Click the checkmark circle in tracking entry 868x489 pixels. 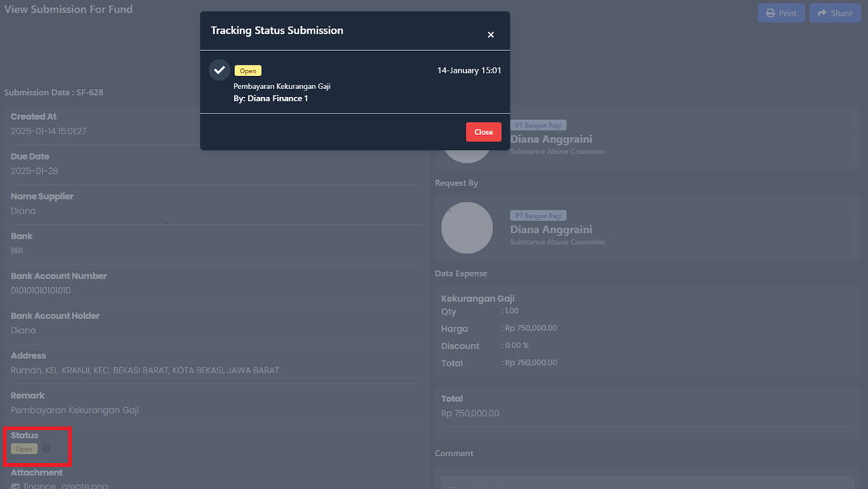pos(219,70)
